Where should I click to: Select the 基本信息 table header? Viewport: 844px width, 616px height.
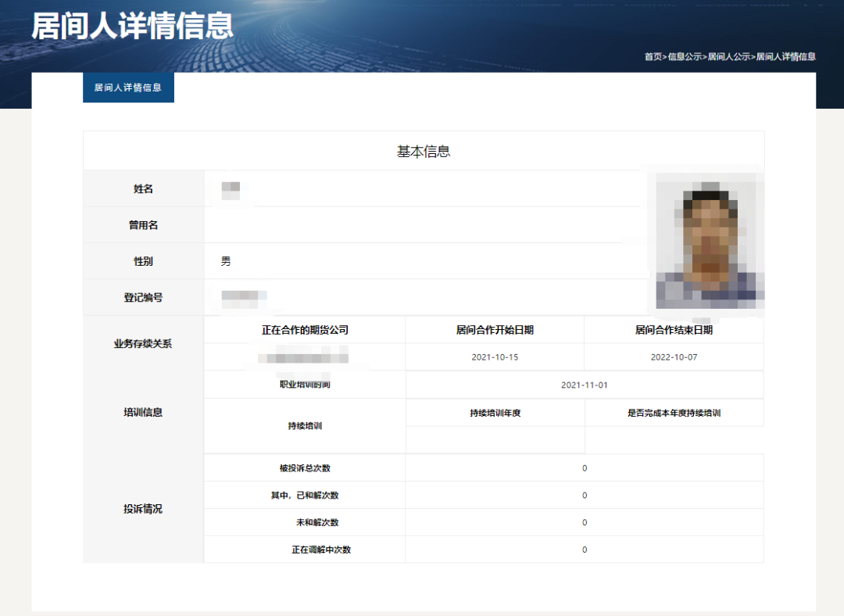(x=424, y=150)
